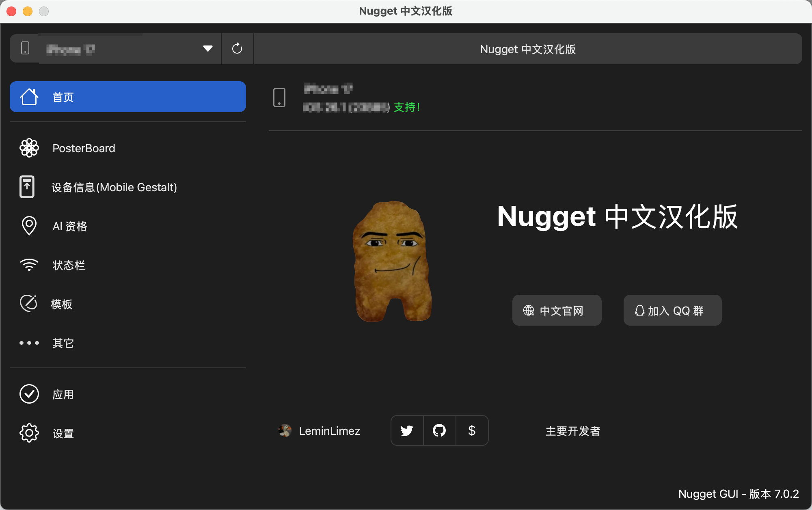The height and width of the screenshot is (510, 812).
Task: Click the three-dots 其它 icon
Action: click(29, 343)
